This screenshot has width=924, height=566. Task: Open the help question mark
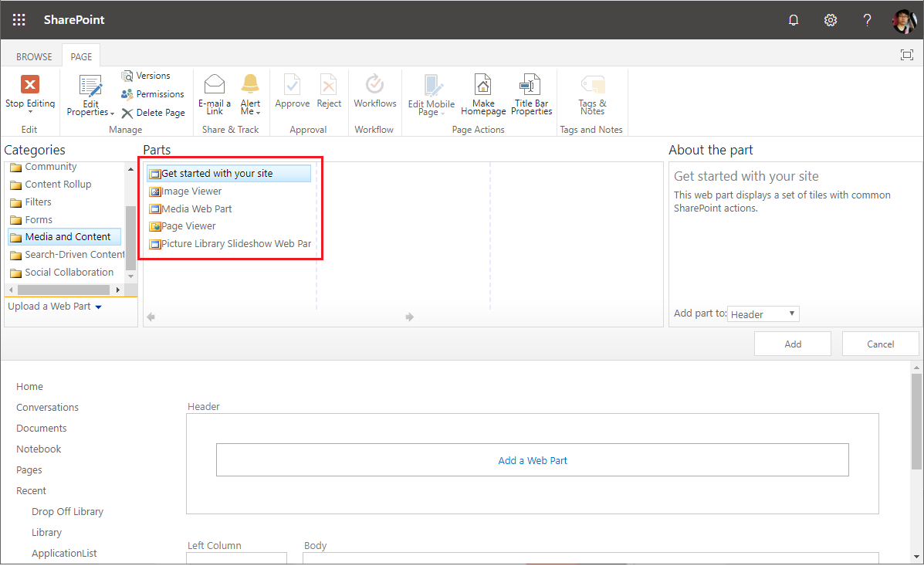pos(867,20)
